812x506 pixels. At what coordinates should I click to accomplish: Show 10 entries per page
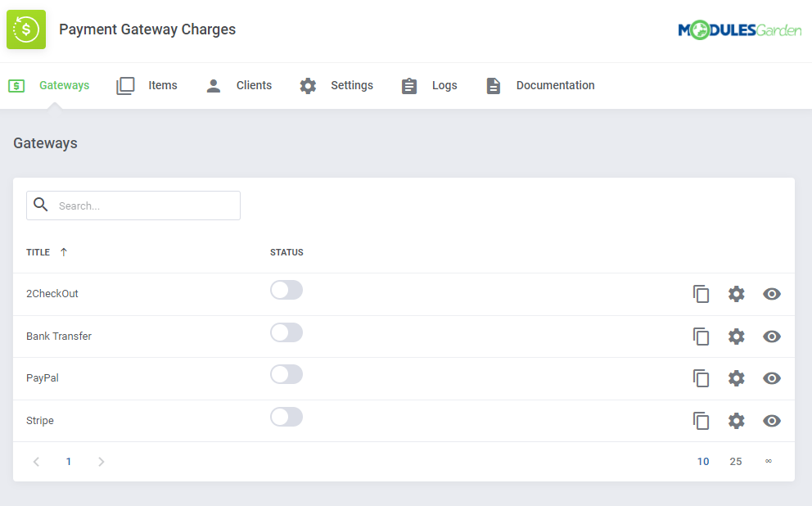pos(703,462)
